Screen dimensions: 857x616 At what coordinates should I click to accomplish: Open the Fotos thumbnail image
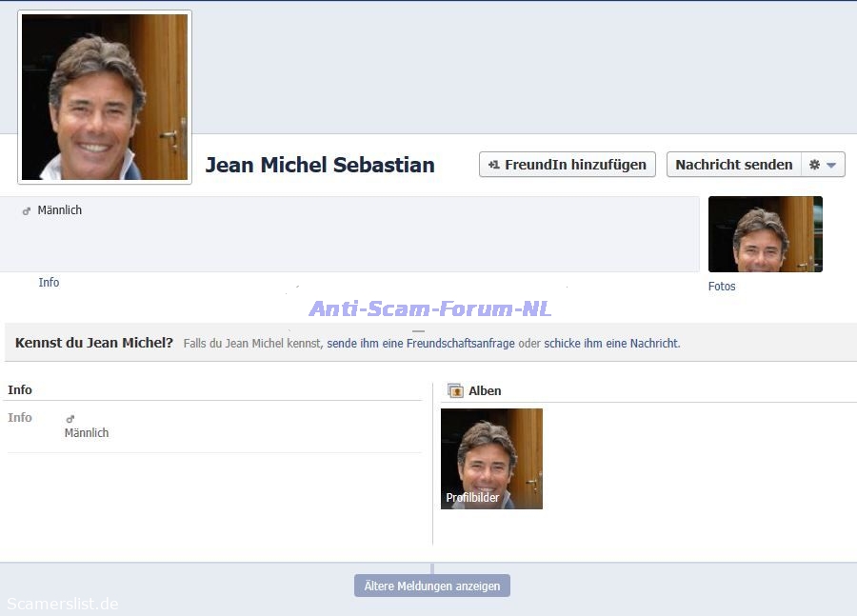tap(765, 234)
